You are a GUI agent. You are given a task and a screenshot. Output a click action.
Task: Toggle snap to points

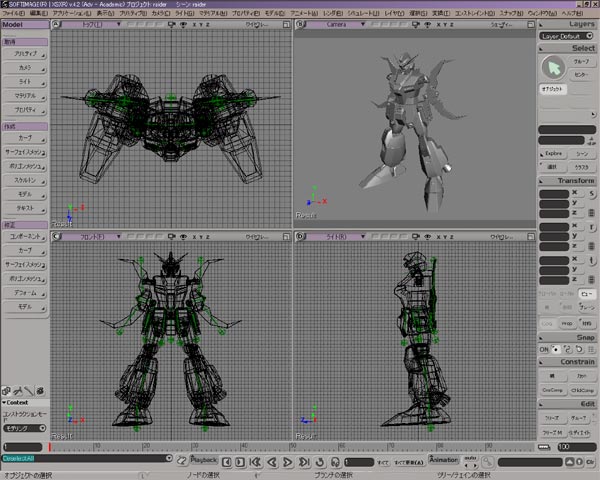coord(556,349)
